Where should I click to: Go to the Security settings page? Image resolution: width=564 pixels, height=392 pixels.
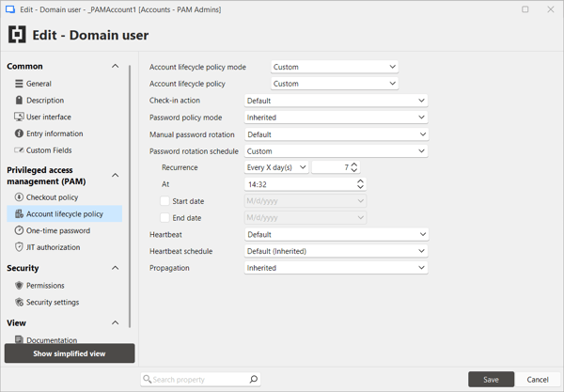point(65,302)
